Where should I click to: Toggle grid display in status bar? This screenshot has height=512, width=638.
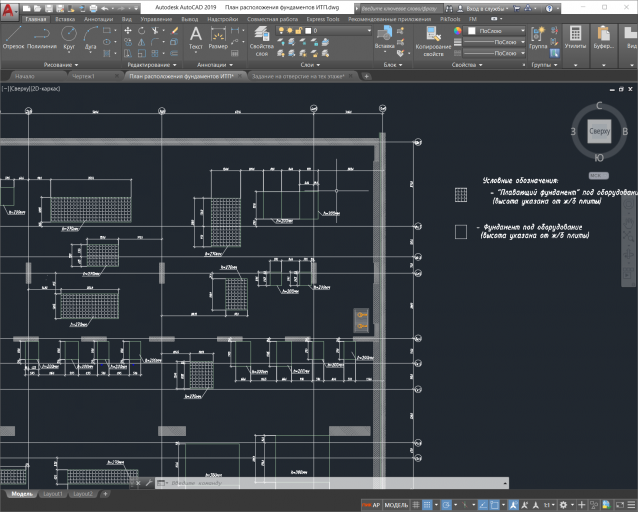pos(416,505)
